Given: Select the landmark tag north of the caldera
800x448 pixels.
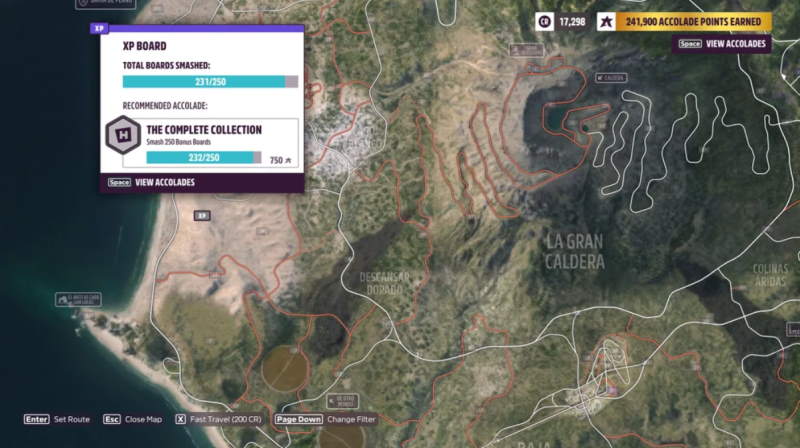Looking at the screenshot, I should 527,50.
